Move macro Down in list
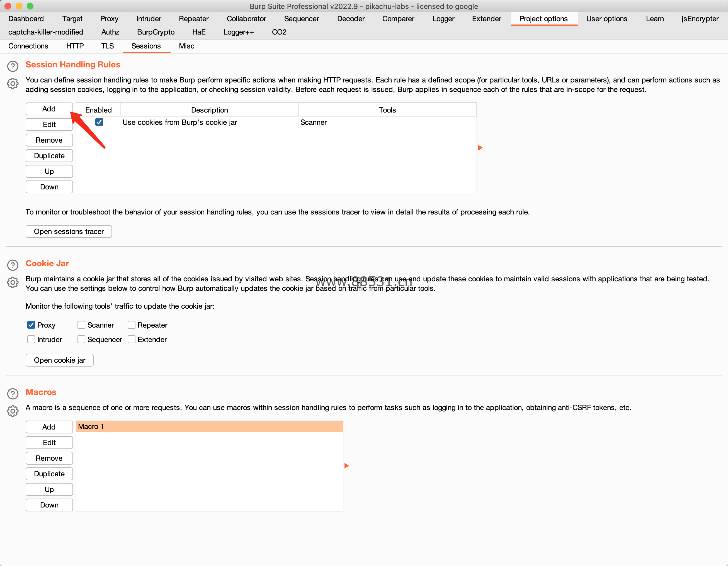 coord(49,505)
